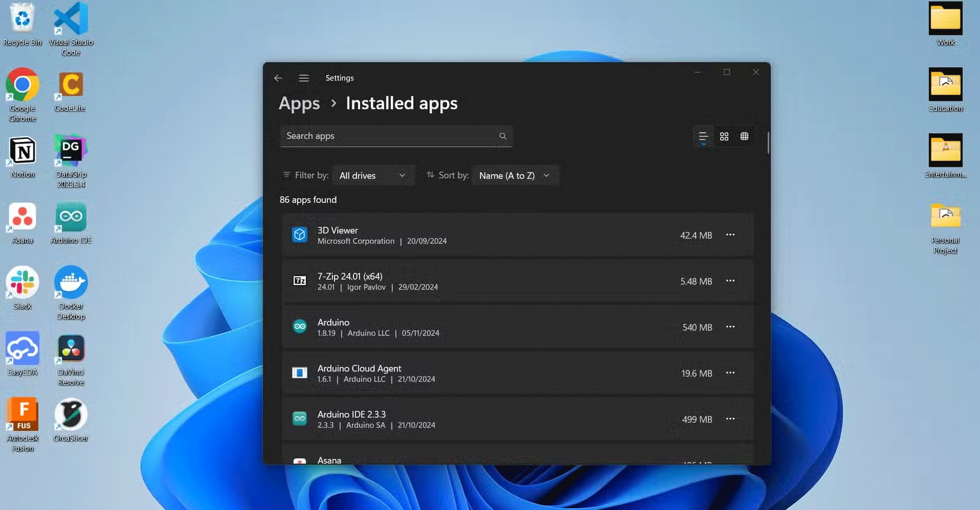Viewport: 980px width, 510px height.
Task: Click the back arrow in Settings
Action: (x=278, y=78)
